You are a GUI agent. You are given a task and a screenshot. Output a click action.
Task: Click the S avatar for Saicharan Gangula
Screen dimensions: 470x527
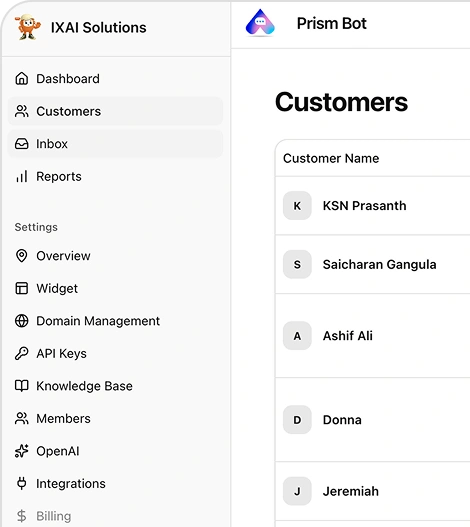tap(297, 265)
